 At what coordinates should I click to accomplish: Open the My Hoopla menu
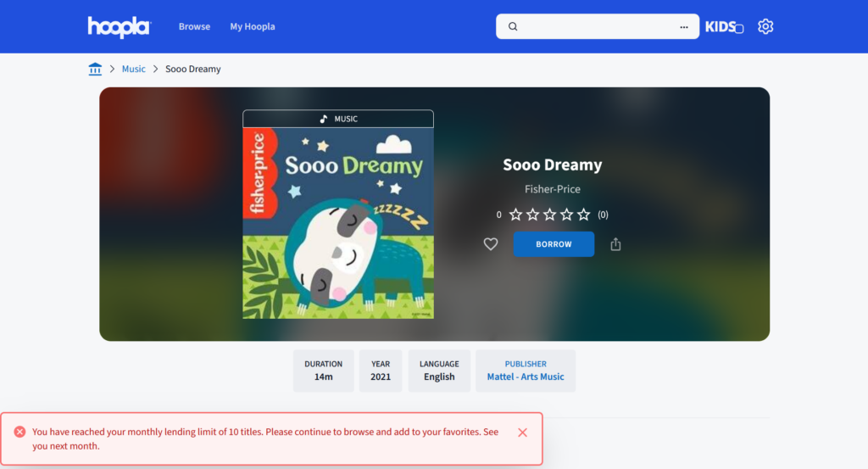(x=253, y=26)
